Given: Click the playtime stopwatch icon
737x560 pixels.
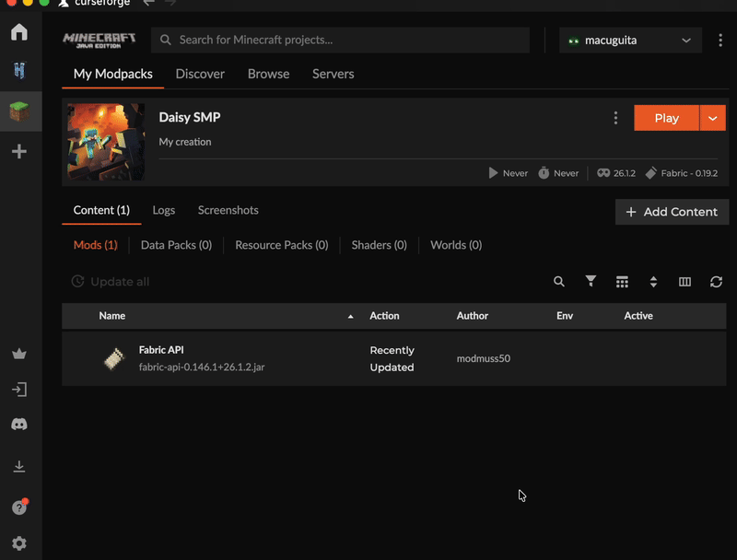Looking at the screenshot, I should coord(544,173).
